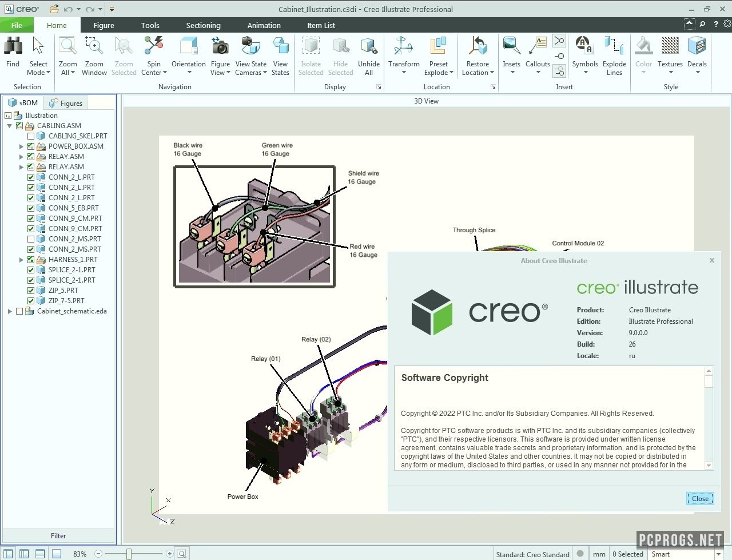Screen dimensions: 732x560
Task: Click the Explode Lines icon
Action: pyautogui.click(x=614, y=46)
